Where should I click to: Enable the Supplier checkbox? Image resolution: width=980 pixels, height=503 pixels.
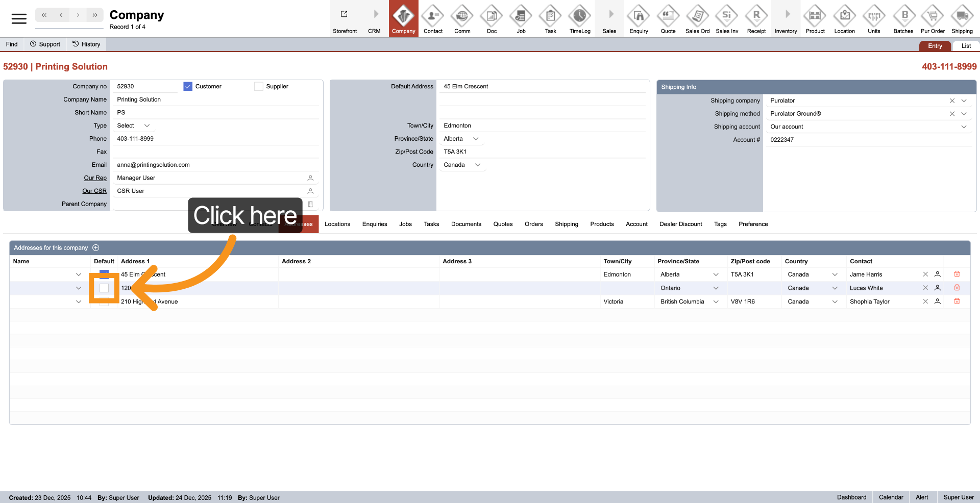258,86
